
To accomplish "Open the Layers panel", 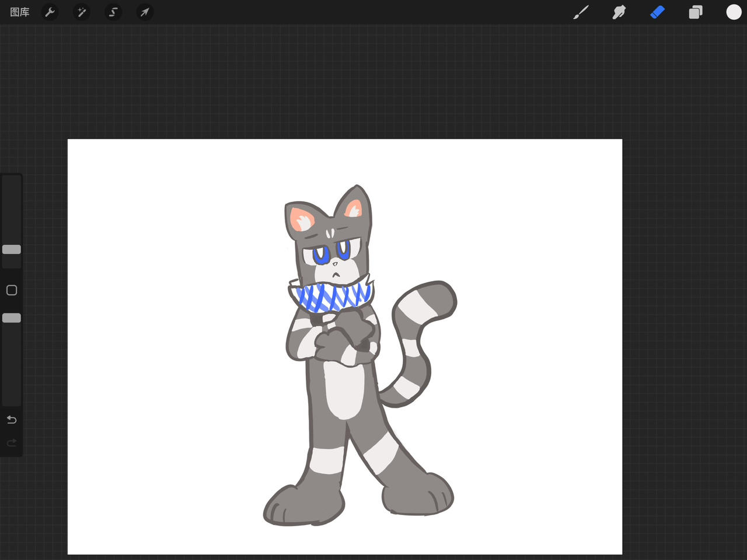I will (x=696, y=12).
